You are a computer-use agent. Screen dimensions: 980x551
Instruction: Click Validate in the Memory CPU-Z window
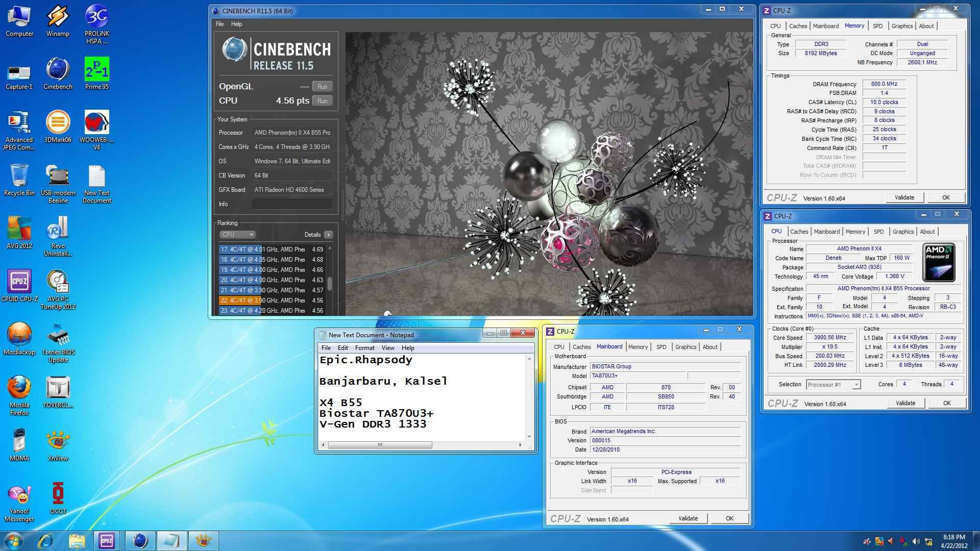904,197
